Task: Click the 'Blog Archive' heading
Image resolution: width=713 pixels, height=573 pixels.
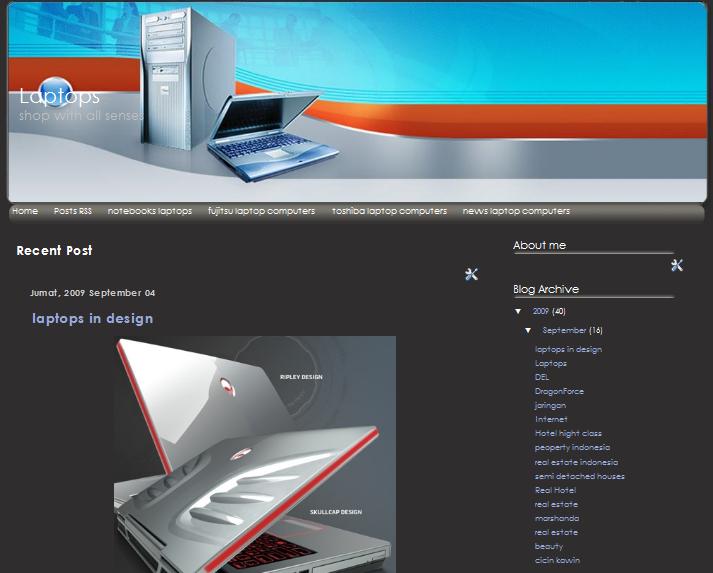Action: point(546,289)
